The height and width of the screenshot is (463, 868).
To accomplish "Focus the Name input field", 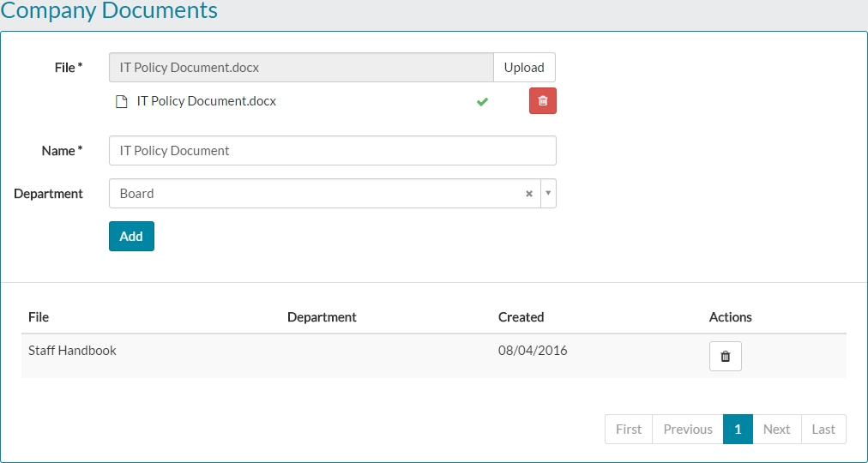I will click(x=332, y=151).
